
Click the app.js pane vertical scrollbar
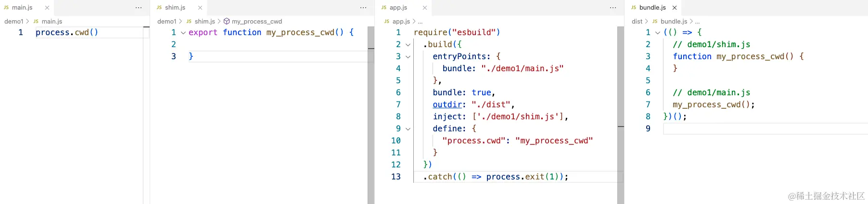[x=621, y=115]
